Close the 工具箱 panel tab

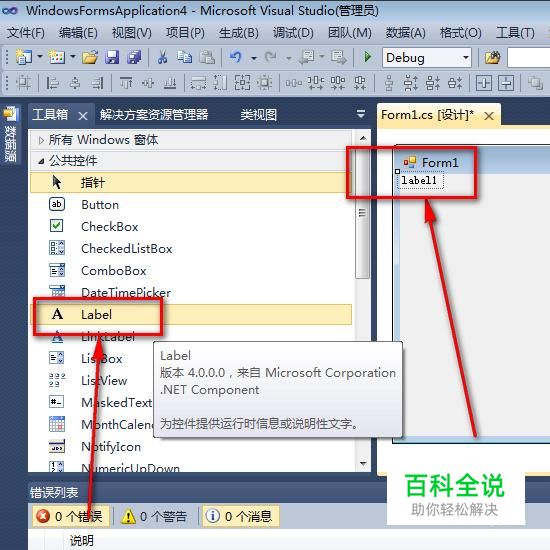83,116
